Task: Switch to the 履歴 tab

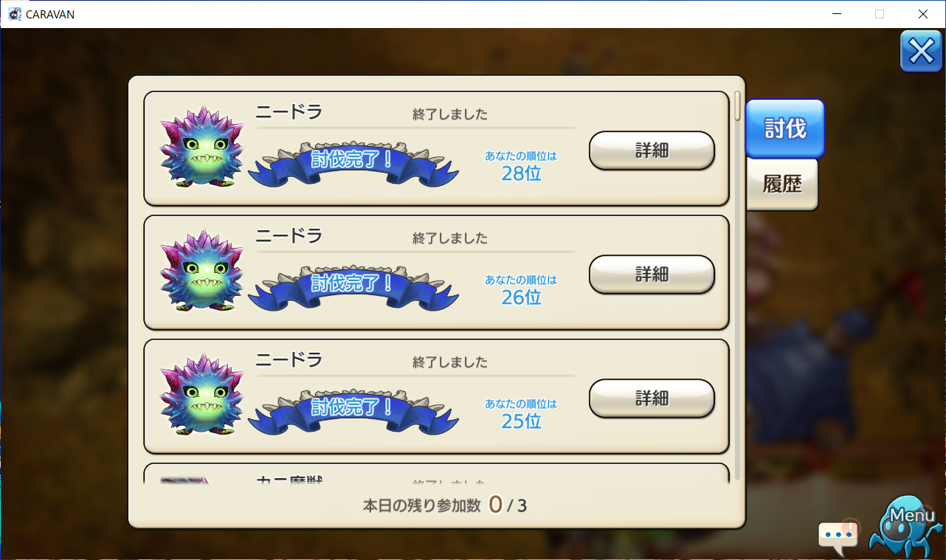Action: tap(782, 184)
